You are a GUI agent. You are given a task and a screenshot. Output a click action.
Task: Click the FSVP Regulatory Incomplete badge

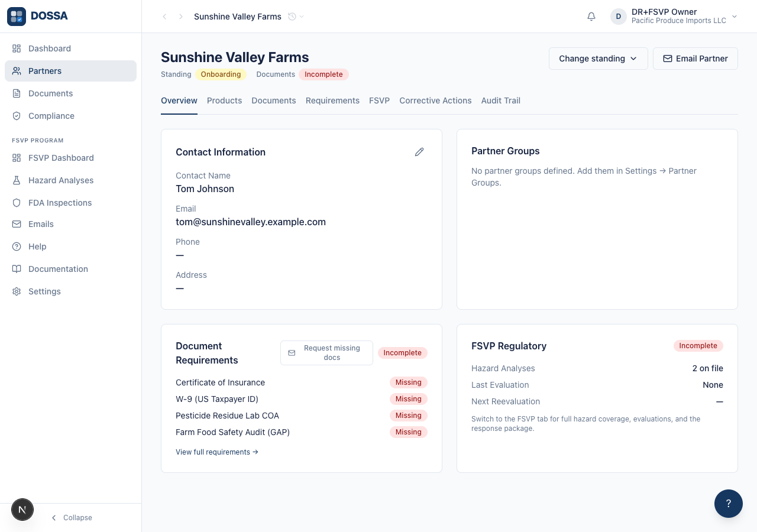(698, 346)
